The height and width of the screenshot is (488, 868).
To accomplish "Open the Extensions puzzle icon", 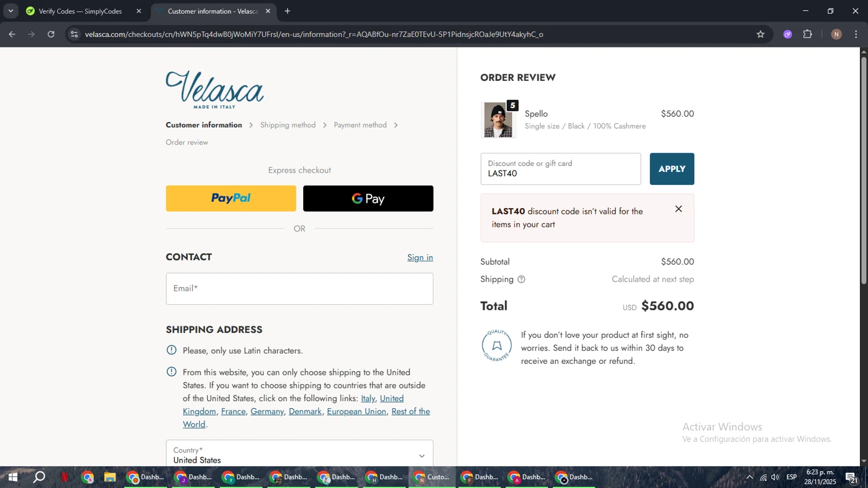I will 808,34.
